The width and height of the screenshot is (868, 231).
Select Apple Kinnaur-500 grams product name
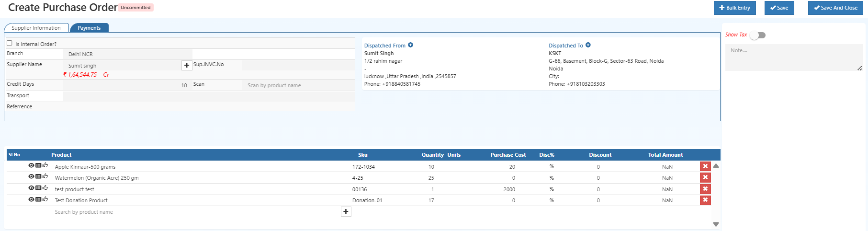point(85,167)
